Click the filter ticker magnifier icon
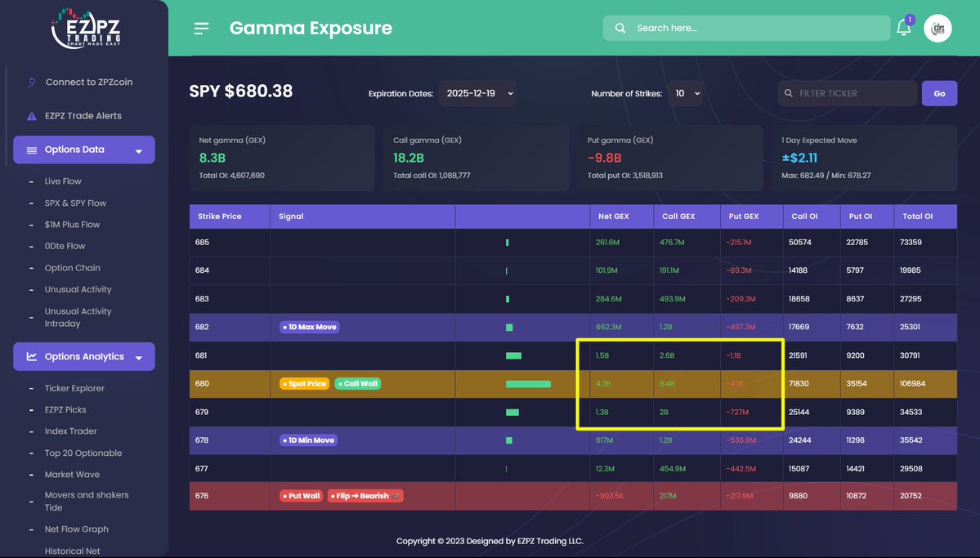Screen dimensions: 980x558 pos(789,93)
